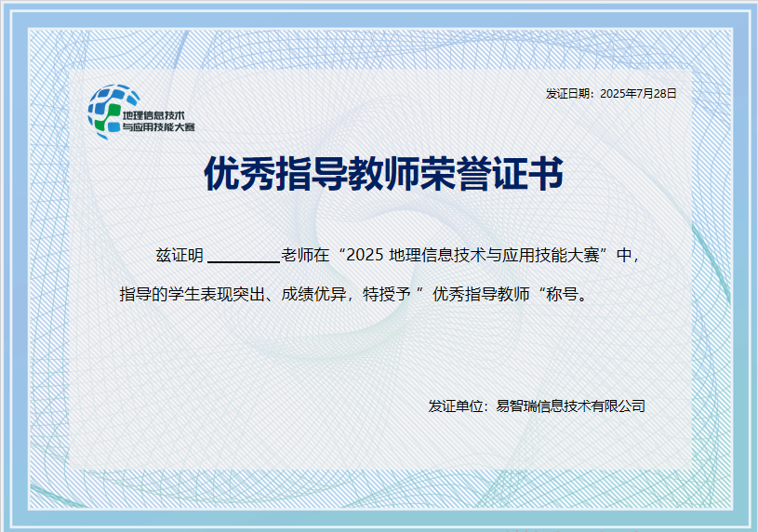The height and width of the screenshot is (532, 758).
Task: Click the 发证单位 label
Action: [454, 406]
